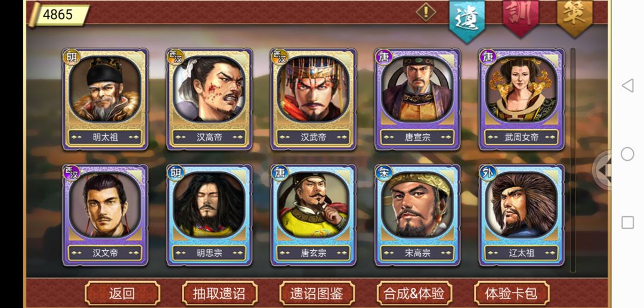Select the teal 遗 banner tab
Viewport: 644px width, 308px height.
[467, 19]
